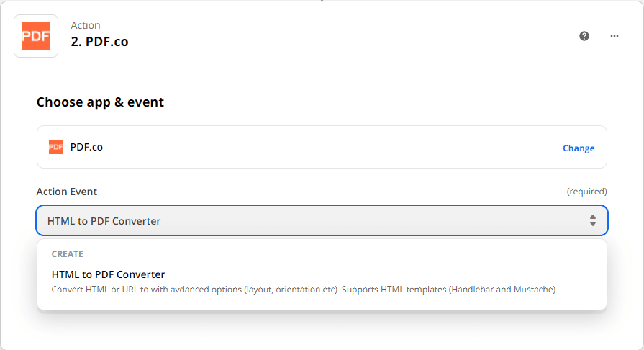Viewport: 644px width, 350px height.
Task: Select the HTML to PDF Converter list option
Action: point(109,274)
